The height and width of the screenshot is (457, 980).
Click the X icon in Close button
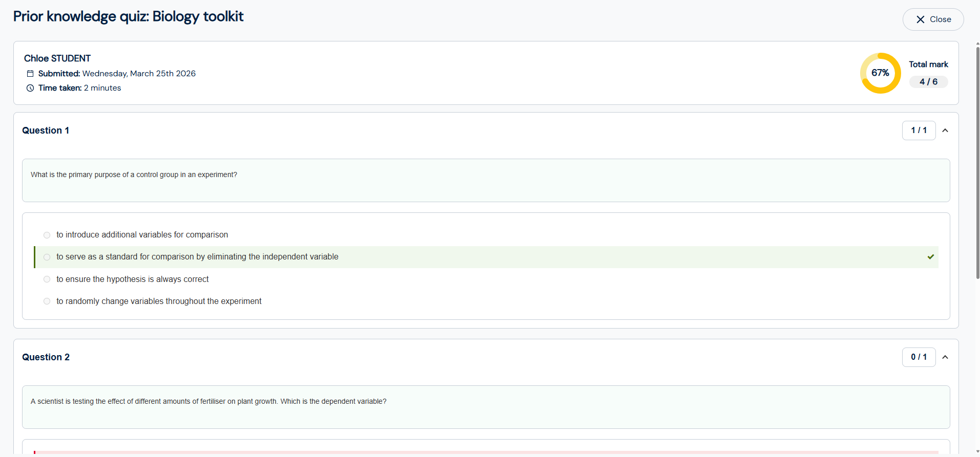(920, 19)
